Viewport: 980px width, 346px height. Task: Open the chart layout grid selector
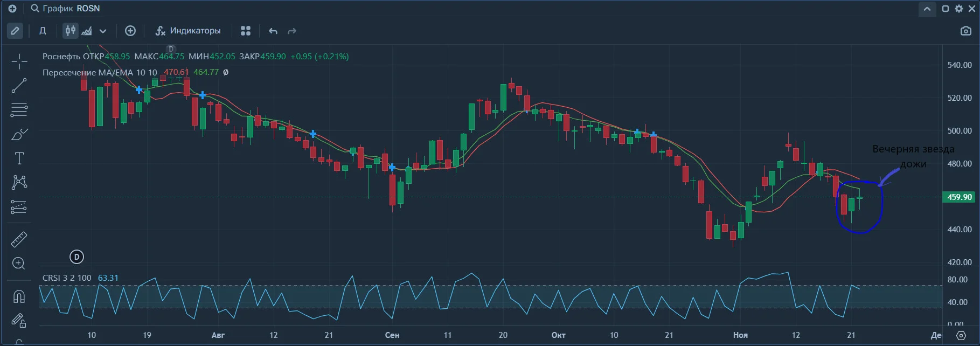tap(246, 31)
